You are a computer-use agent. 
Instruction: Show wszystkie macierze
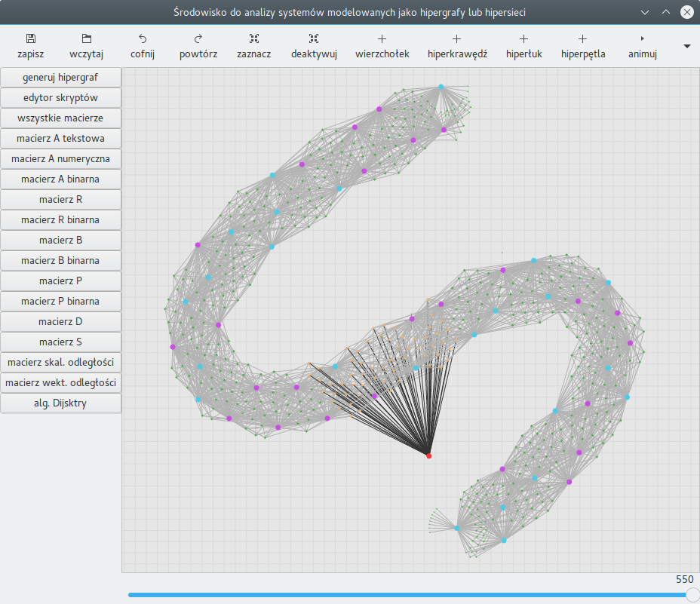point(60,118)
